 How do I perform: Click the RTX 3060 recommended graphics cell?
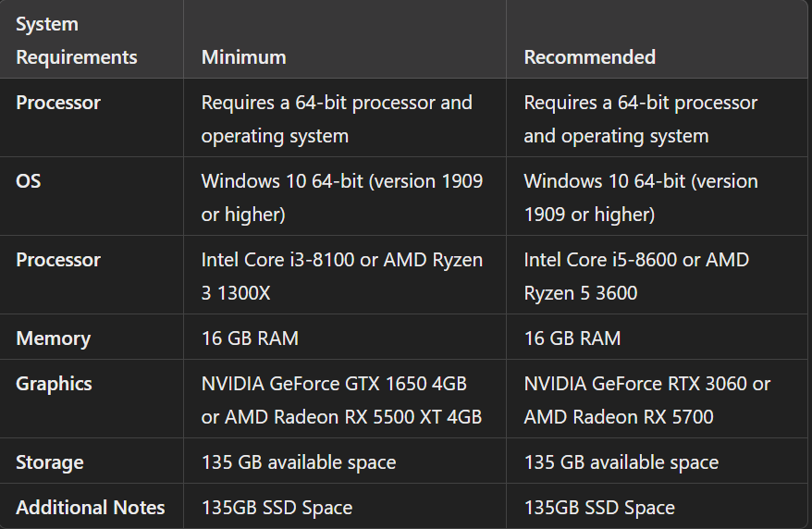[x=646, y=400]
